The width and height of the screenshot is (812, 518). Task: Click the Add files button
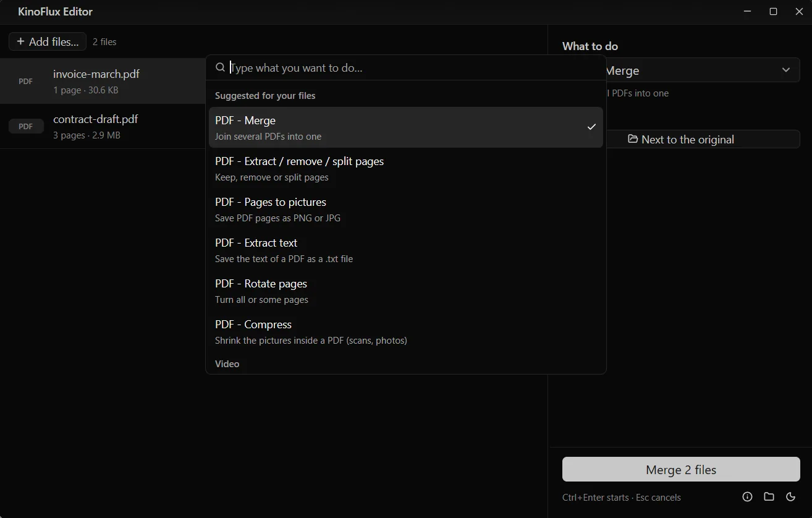(48, 41)
